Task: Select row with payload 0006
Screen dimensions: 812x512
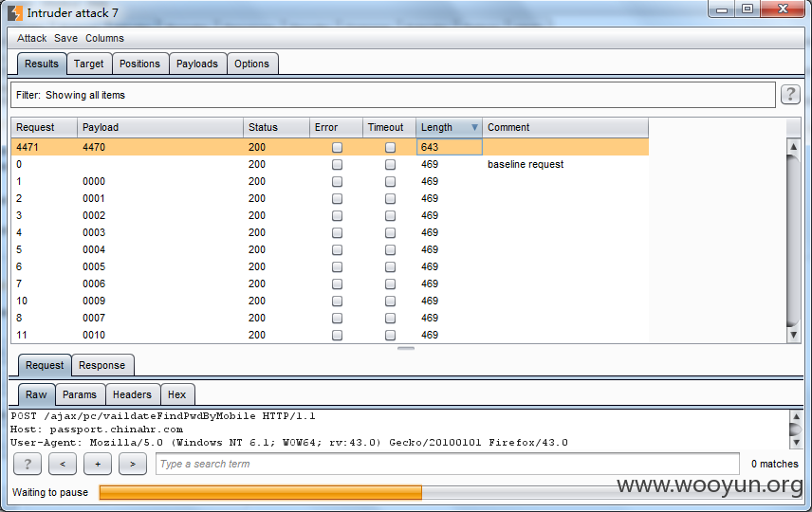Action: point(330,283)
